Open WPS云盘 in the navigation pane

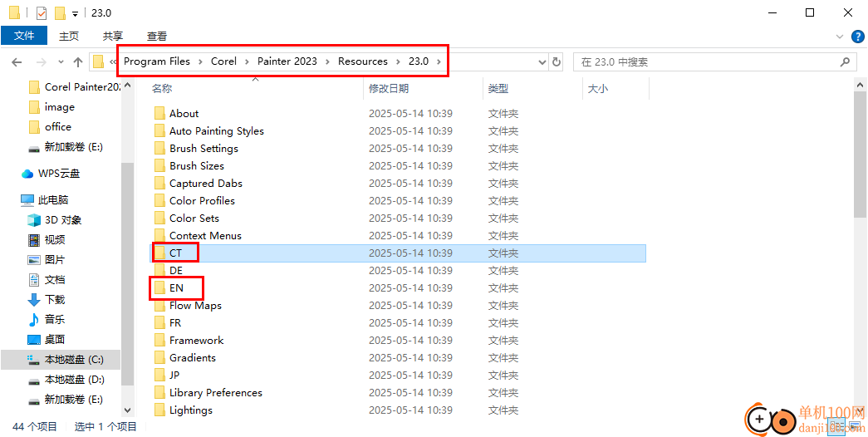coord(61,174)
